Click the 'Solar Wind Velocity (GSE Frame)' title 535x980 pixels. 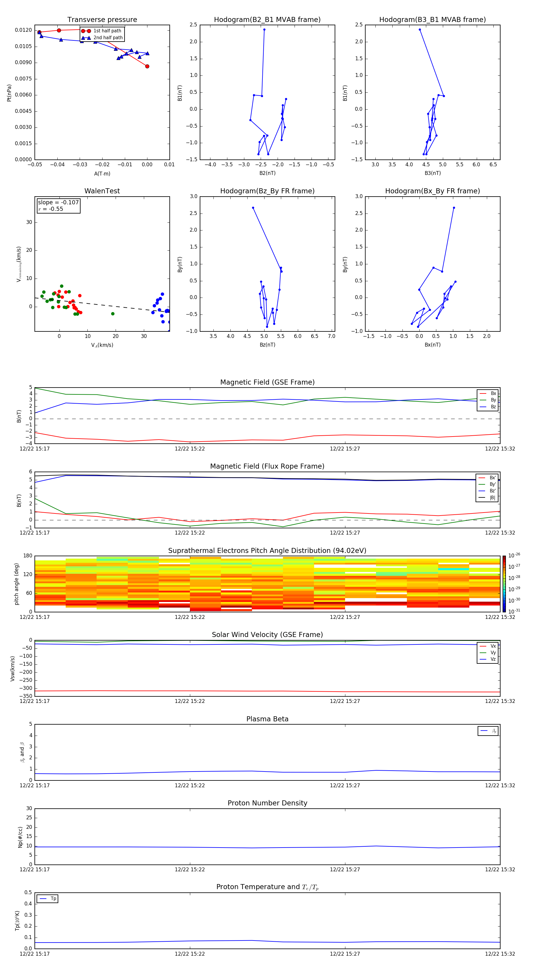click(267, 635)
